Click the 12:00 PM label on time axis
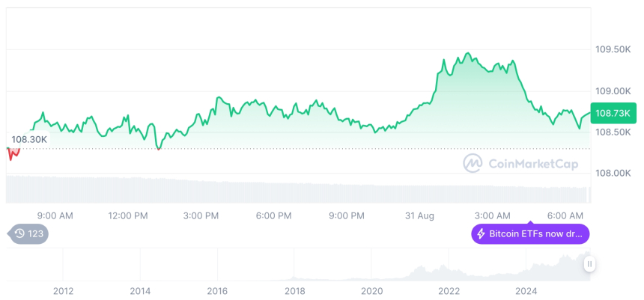 (128, 216)
